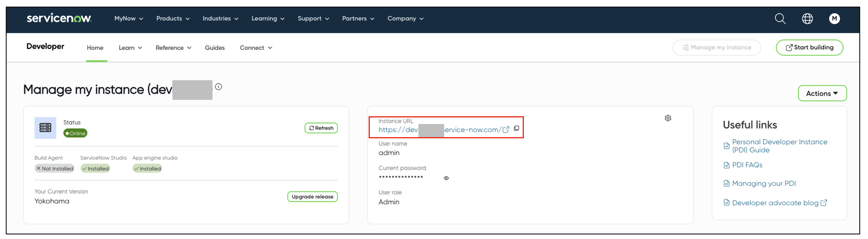Click the masked current password value

pos(401,177)
